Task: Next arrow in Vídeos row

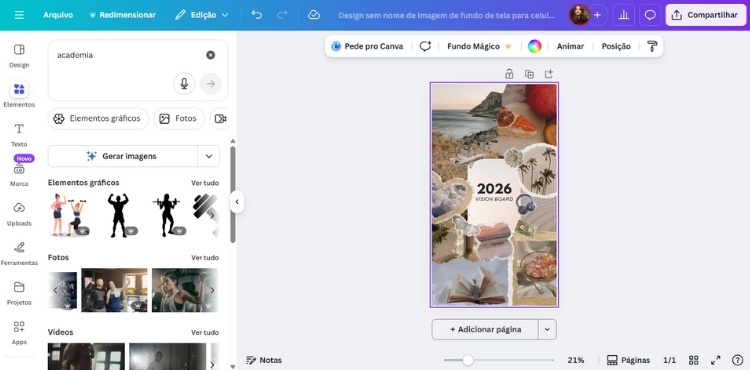Action: click(x=212, y=365)
